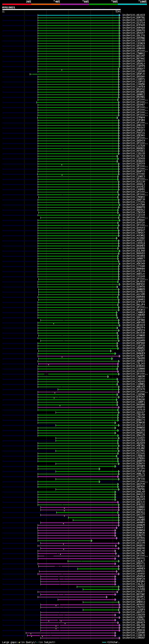Click the hit label UniRef100_Q59FJ0
Viewport: 149px width, 644px height.
tap(133, 74)
